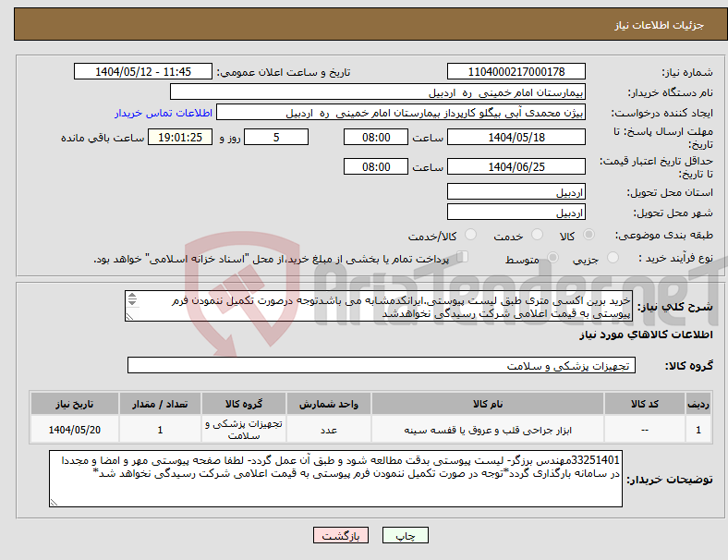Click the price validity time 08:00 field
Viewport: 728px width, 560px height.
pos(376,166)
